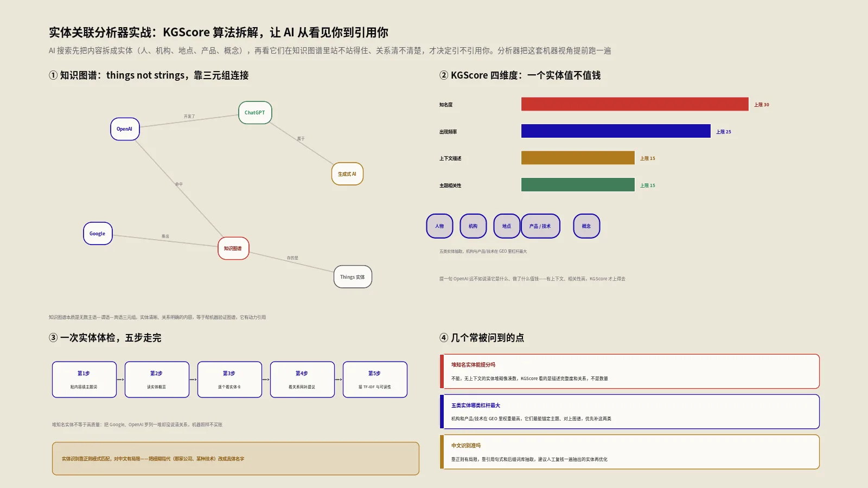
Task: Click the 主题相关性 row label
Action: click(450, 185)
